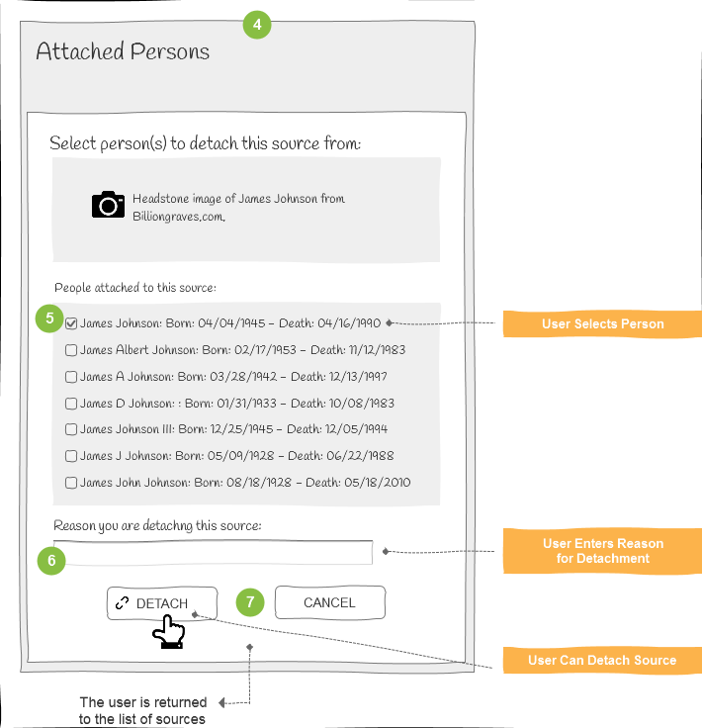The height and width of the screenshot is (728, 702).
Task: Click the 'James Albert Johnson: Born: 02/17/1953' row text
Action: 188,349
